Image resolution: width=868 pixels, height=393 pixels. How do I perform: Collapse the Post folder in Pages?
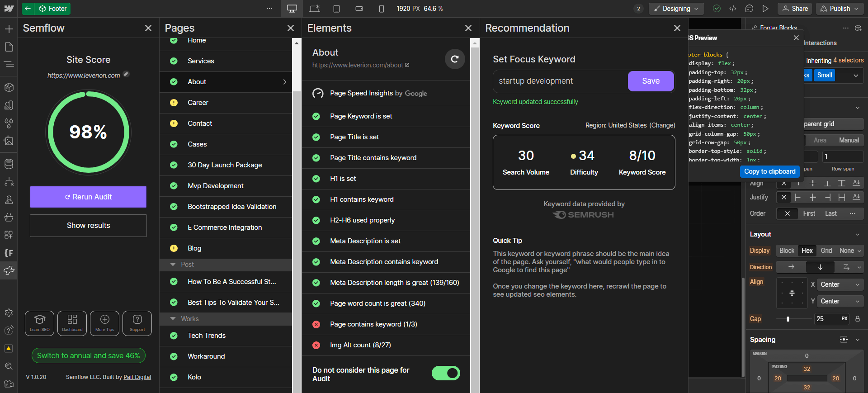coord(173,265)
